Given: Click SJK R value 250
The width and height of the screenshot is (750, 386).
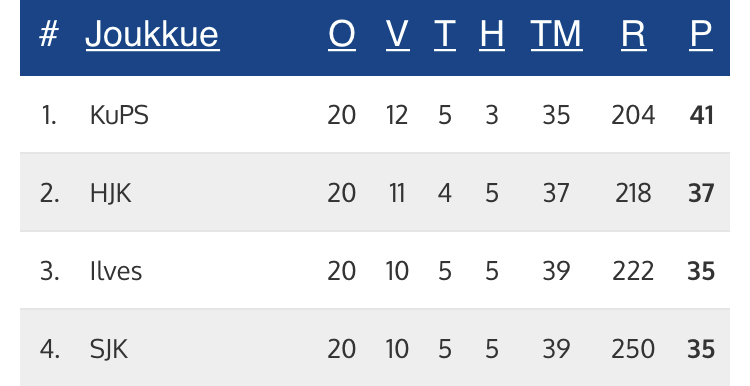Looking at the screenshot, I should click(633, 349).
